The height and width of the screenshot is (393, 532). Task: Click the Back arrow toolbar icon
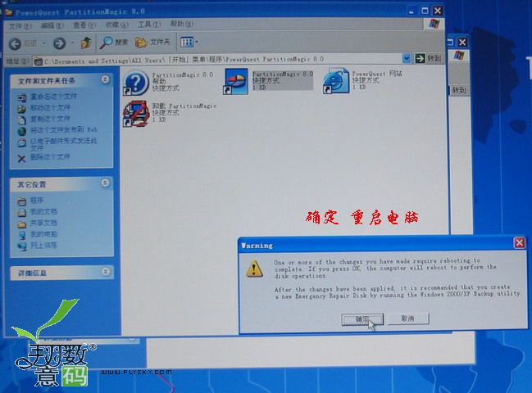(x=15, y=43)
